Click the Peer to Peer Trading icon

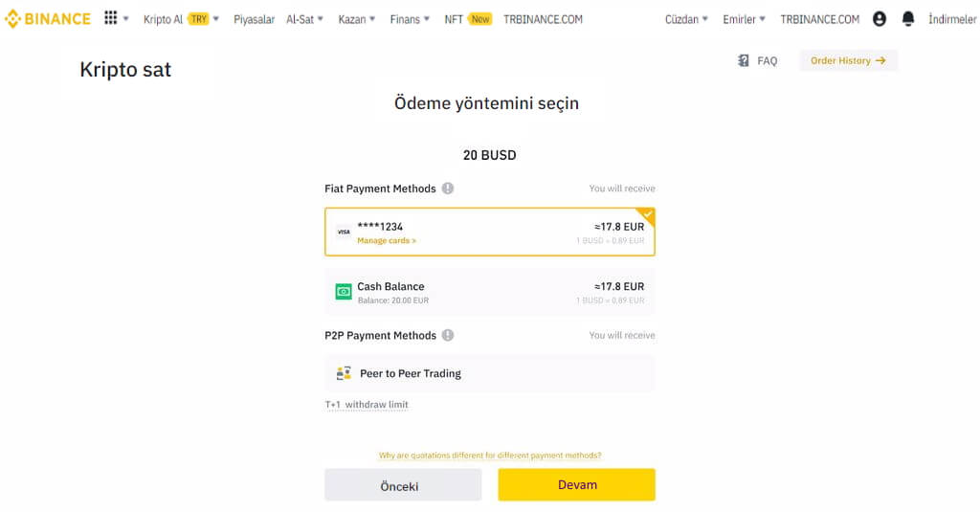[x=344, y=373]
